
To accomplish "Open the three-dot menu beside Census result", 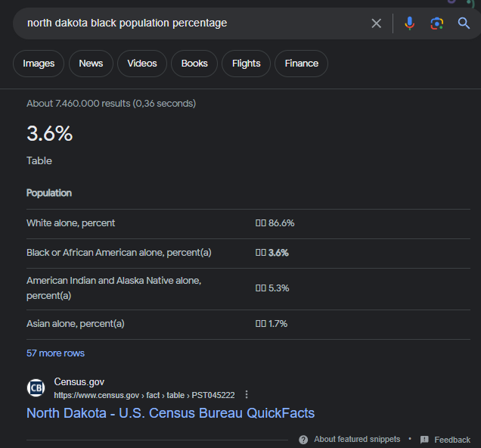I will [x=247, y=395].
